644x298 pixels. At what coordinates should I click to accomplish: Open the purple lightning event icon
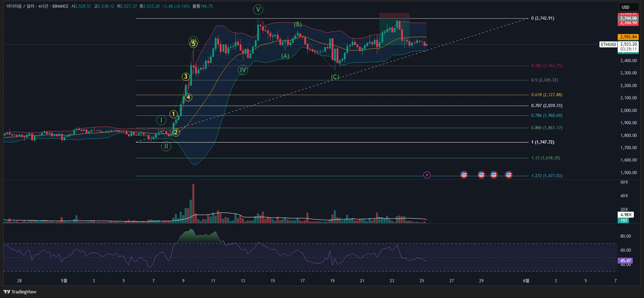click(x=427, y=175)
